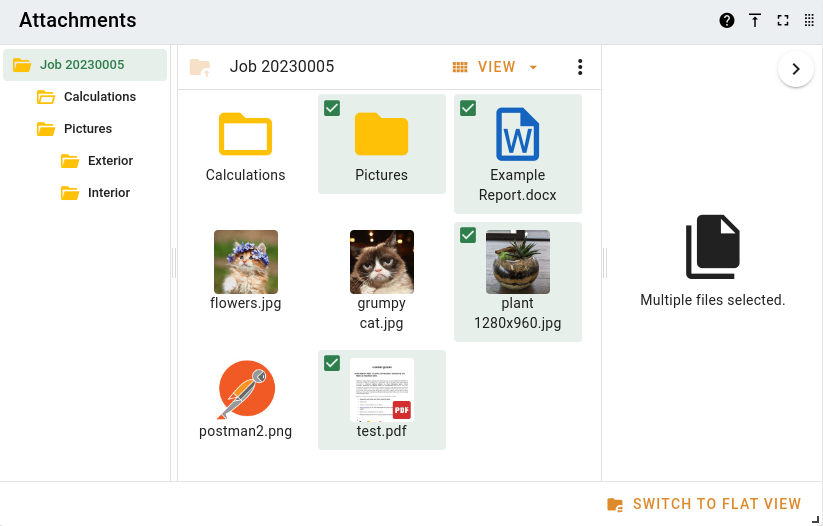This screenshot has height=526, width=823.
Task: Click the flat view folder icon at the bottom
Action: pyautogui.click(x=615, y=504)
